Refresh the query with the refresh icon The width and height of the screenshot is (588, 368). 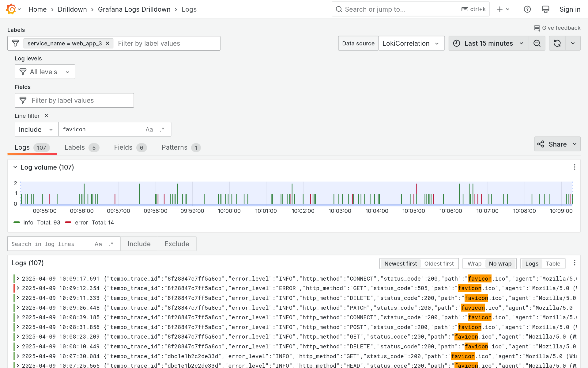tap(557, 43)
